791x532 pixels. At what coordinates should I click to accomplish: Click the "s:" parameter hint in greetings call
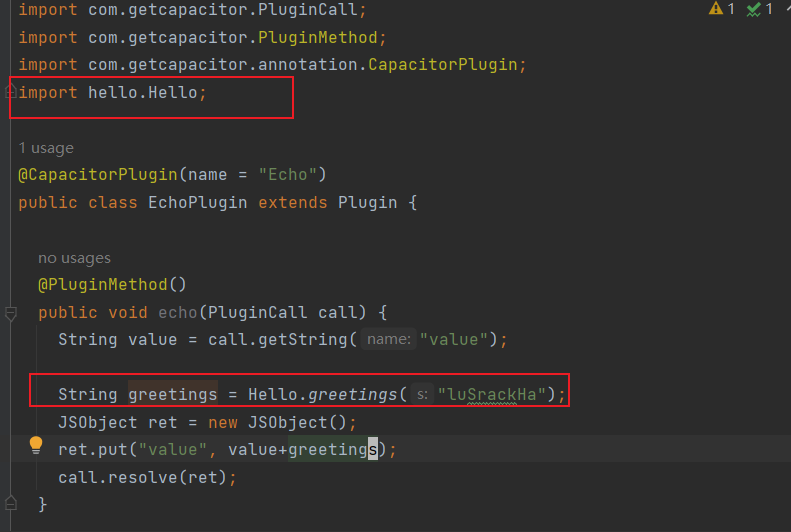[x=422, y=395]
